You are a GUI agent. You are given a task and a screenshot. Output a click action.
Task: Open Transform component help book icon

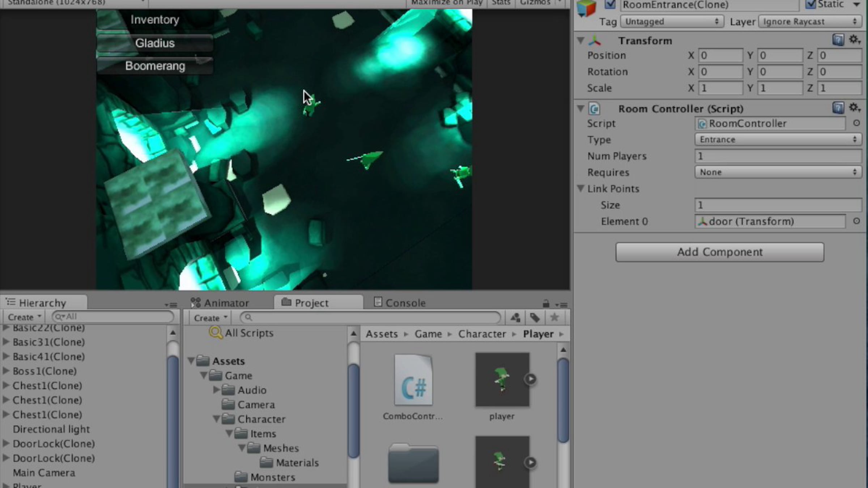pos(838,40)
